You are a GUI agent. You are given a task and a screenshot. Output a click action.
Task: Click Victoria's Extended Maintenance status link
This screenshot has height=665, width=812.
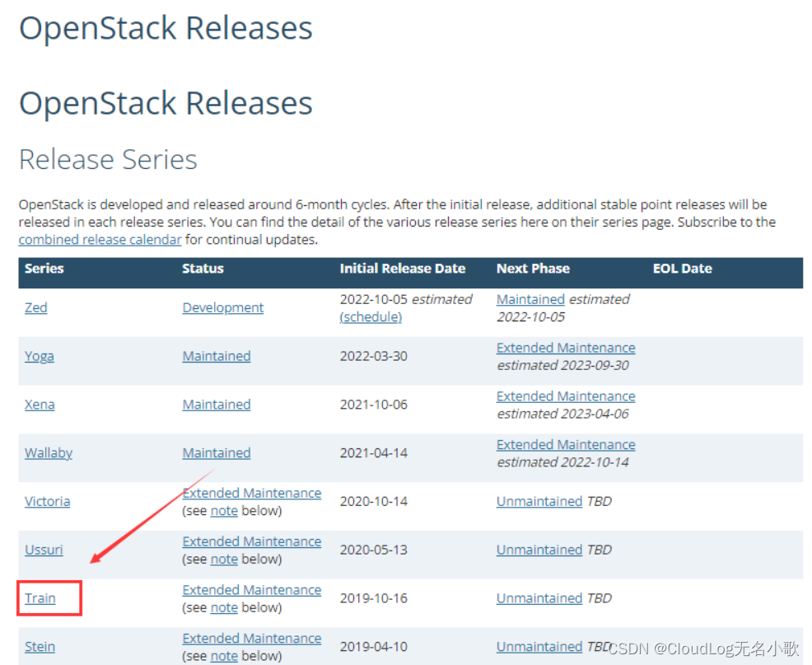[x=251, y=493]
